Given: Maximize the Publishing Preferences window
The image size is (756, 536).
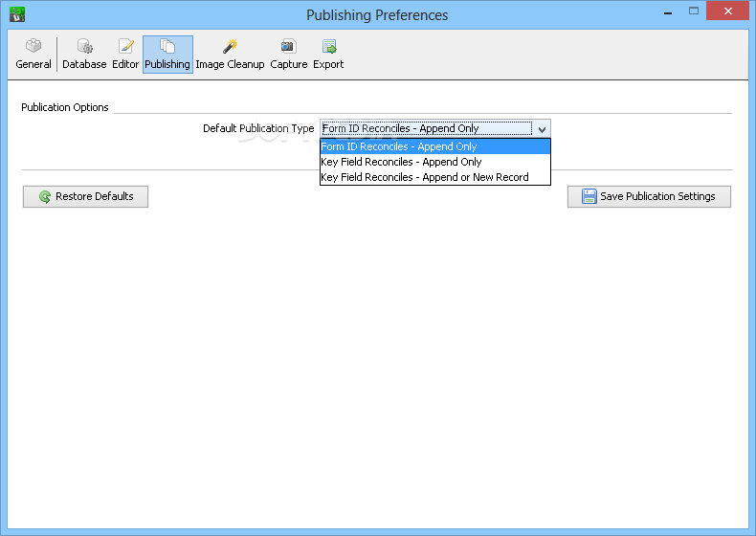Looking at the screenshot, I should (x=694, y=11).
